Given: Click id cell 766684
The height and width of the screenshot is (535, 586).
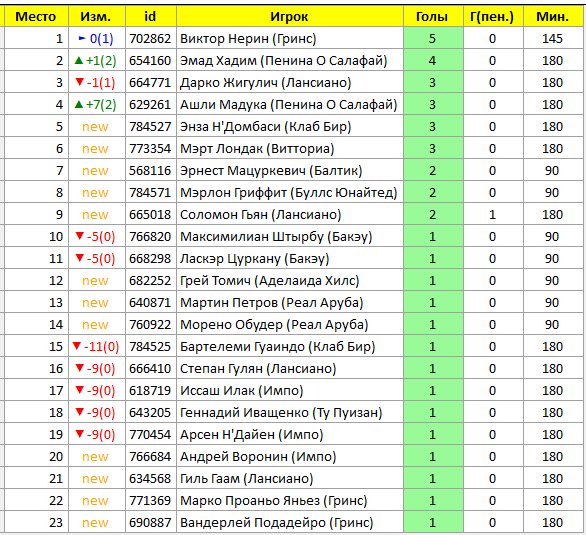Looking at the screenshot, I should click(151, 457).
